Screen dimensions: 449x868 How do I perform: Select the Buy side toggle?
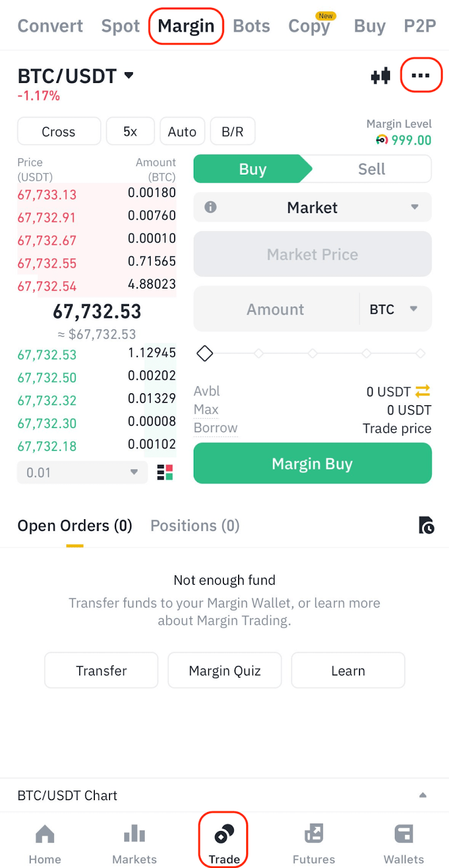(253, 169)
